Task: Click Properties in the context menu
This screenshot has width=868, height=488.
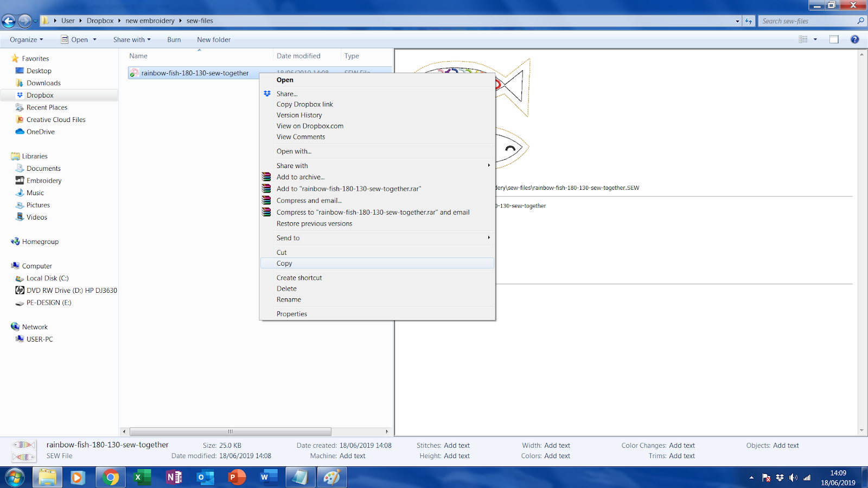Action: click(377, 314)
